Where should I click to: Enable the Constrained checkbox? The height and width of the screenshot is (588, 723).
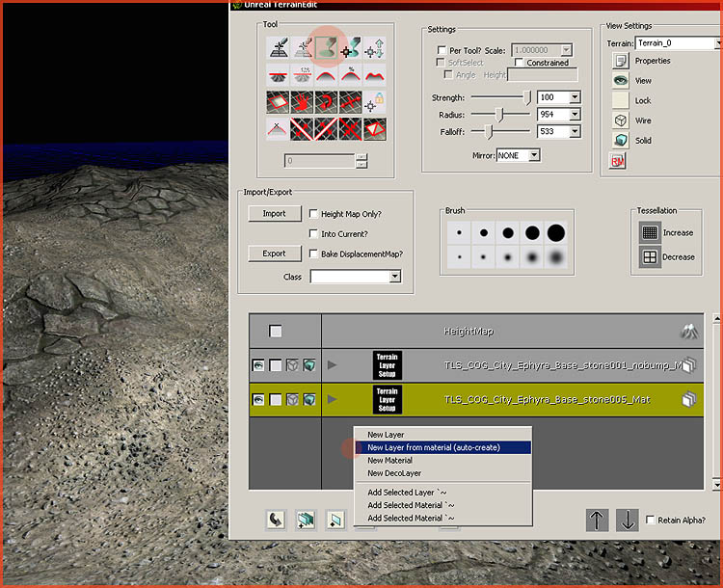click(520, 63)
